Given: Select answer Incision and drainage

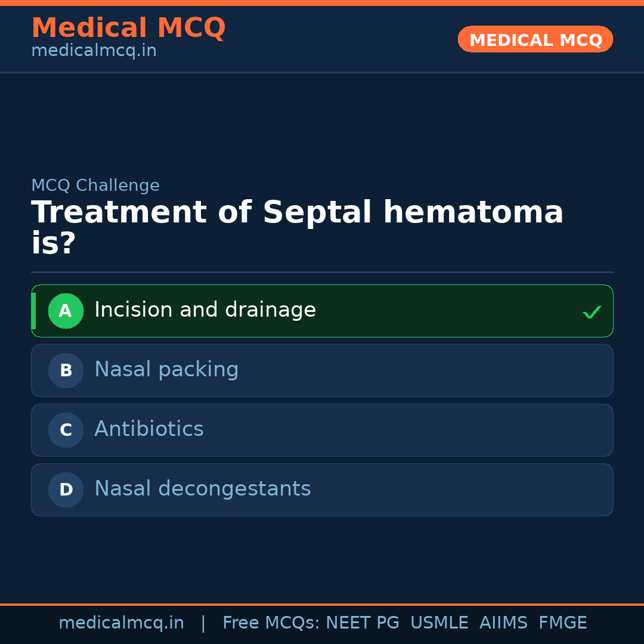Looking at the screenshot, I should pyautogui.click(x=205, y=310).
